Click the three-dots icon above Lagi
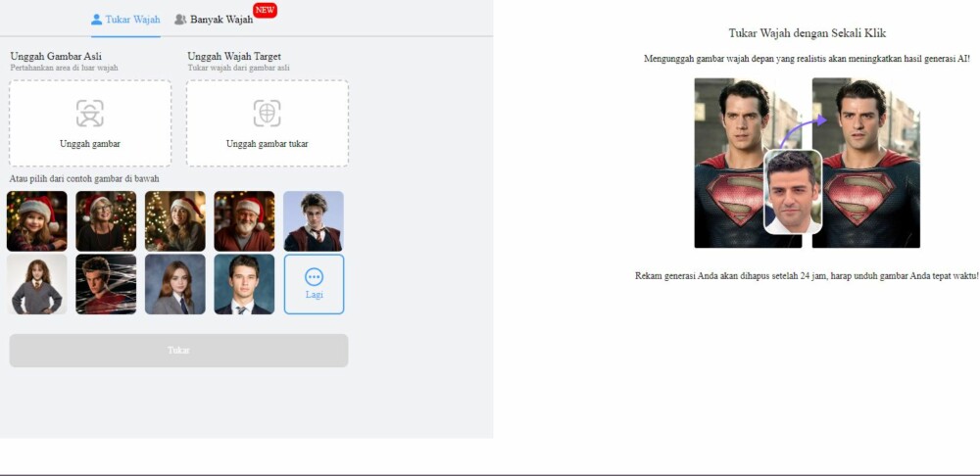The width and height of the screenshot is (980, 476). tap(314, 277)
